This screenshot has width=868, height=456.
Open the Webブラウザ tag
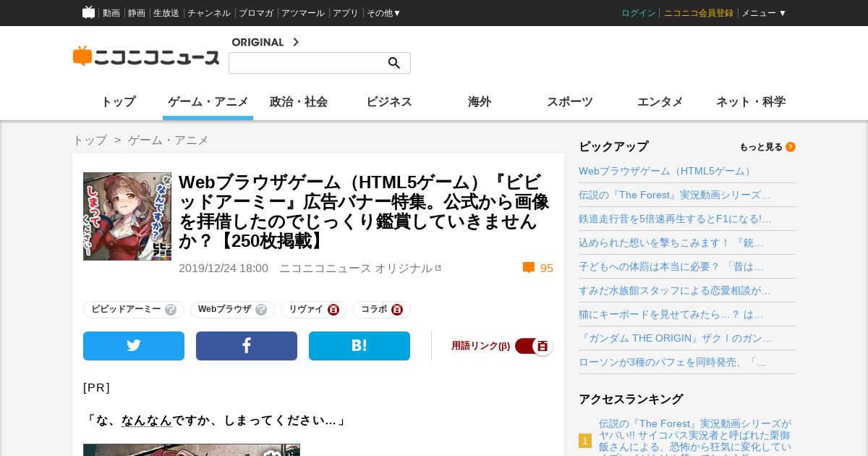click(x=224, y=310)
